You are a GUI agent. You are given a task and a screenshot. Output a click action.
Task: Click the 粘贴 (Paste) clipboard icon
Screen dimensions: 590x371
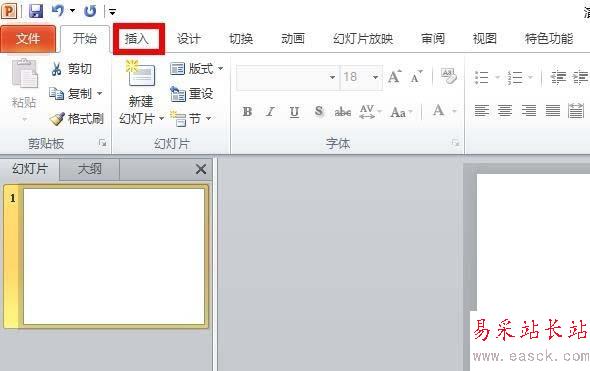click(x=24, y=73)
